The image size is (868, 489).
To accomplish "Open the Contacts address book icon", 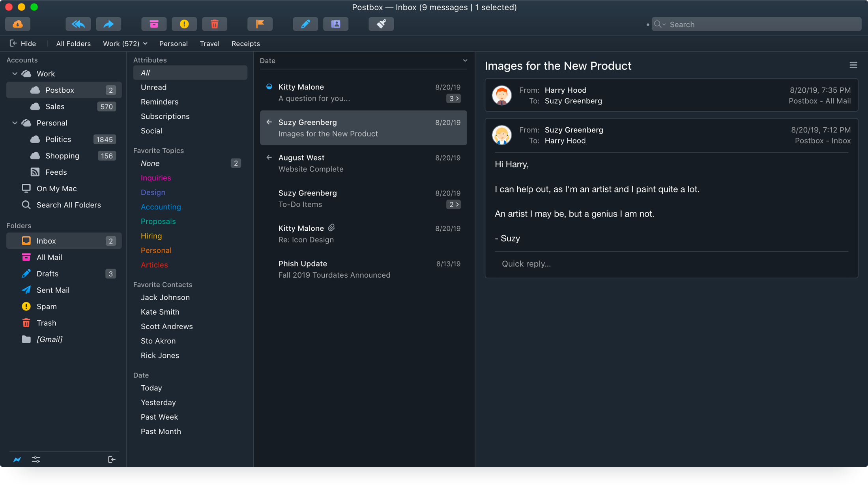I will [x=336, y=24].
